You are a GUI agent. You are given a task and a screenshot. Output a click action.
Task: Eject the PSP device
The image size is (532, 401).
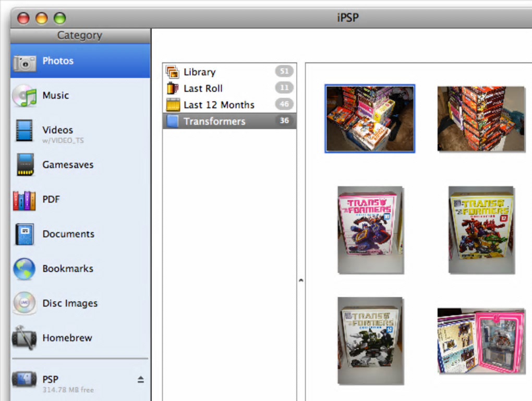click(x=141, y=380)
